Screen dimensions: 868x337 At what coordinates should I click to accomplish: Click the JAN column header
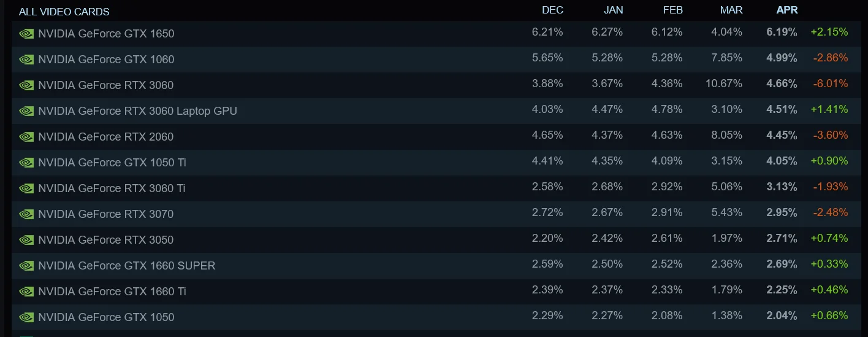pyautogui.click(x=613, y=10)
